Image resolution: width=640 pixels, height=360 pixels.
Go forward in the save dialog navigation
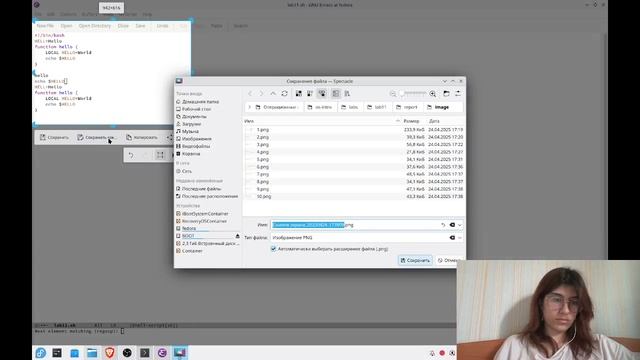point(262,93)
